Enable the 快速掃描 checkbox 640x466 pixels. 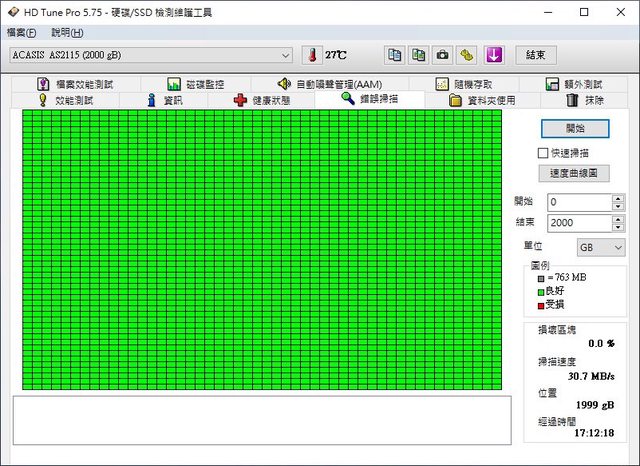point(543,153)
